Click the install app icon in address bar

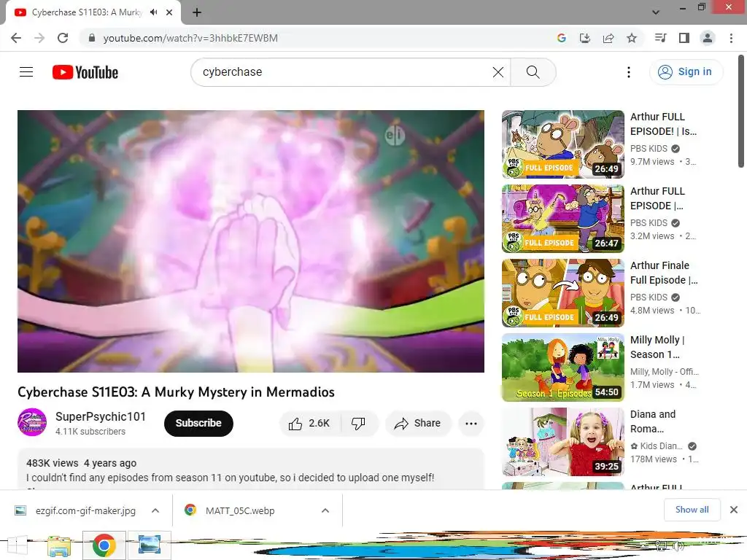pyautogui.click(x=585, y=38)
